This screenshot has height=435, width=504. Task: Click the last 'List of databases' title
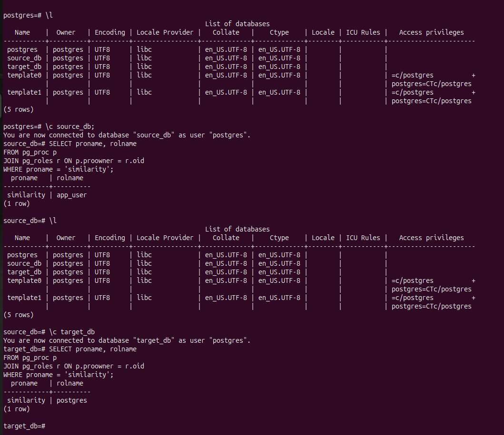(x=237, y=229)
